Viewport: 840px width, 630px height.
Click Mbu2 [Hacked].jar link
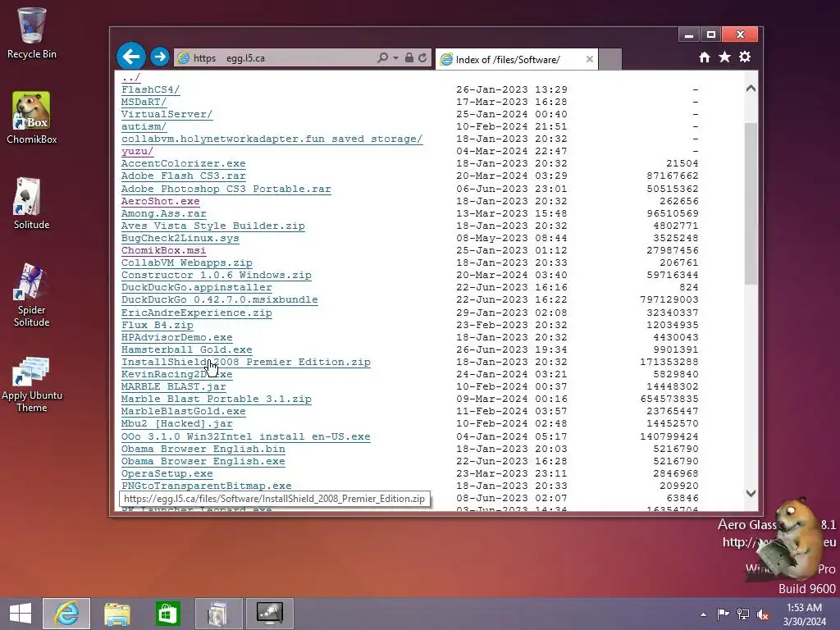click(177, 424)
